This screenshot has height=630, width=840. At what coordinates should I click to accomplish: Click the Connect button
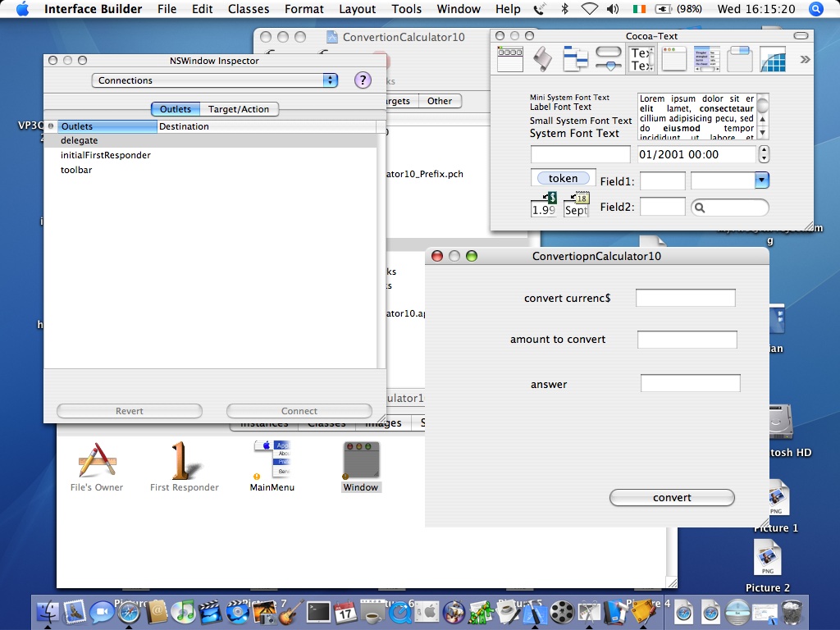299,411
